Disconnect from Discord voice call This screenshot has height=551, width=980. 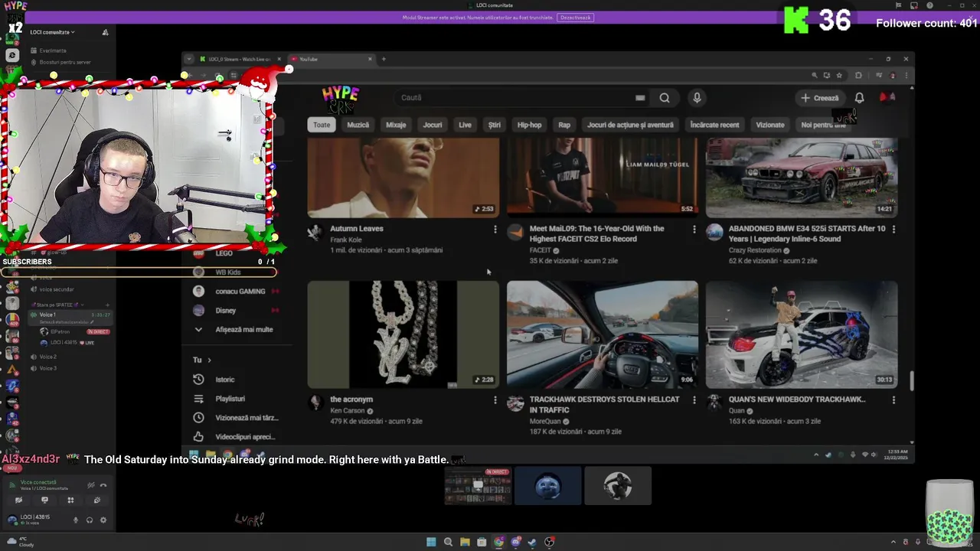[103, 485]
